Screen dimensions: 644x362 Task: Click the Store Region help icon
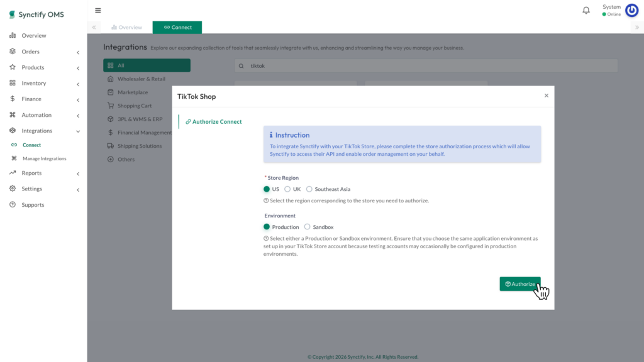point(266,200)
